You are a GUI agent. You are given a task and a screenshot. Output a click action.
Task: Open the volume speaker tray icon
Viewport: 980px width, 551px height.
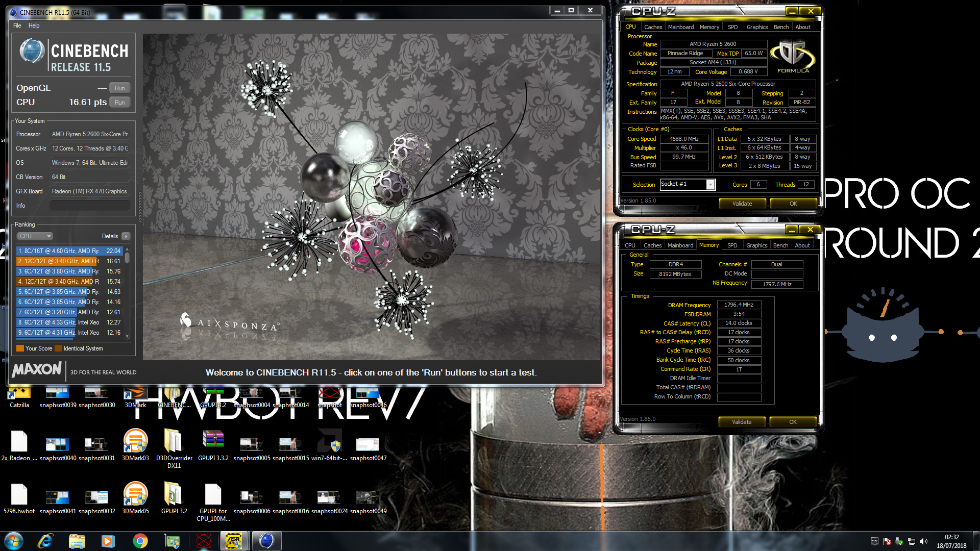924,541
